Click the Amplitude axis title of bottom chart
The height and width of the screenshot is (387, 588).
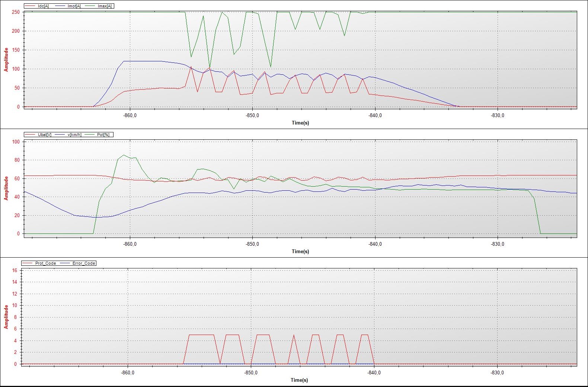coord(6,317)
